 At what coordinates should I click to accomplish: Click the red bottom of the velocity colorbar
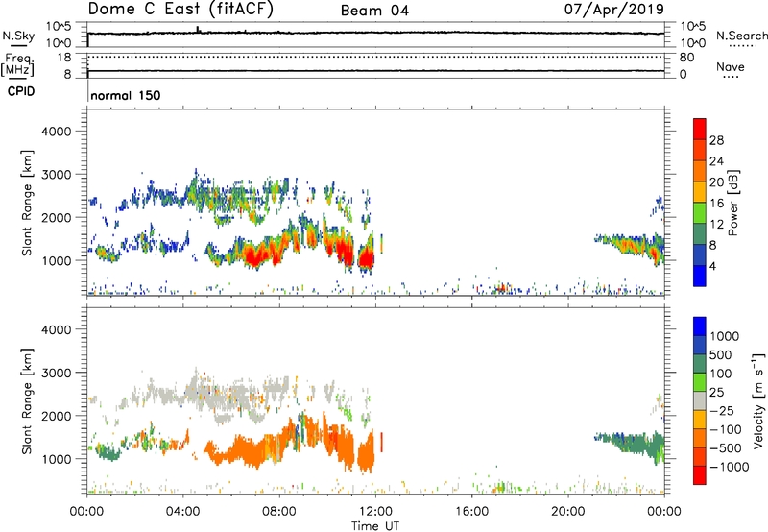click(x=700, y=475)
